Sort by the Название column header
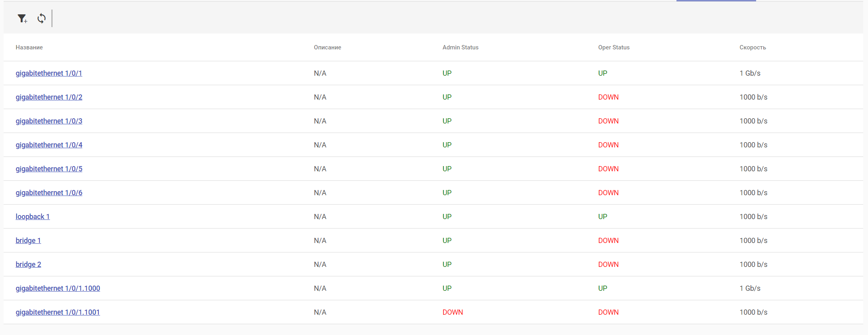This screenshot has width=868, height=335. (x=29, y=47)
